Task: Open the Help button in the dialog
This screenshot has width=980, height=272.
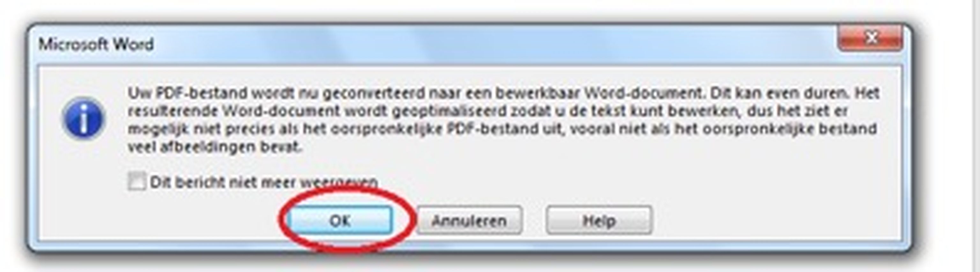Action: (599, 220)
